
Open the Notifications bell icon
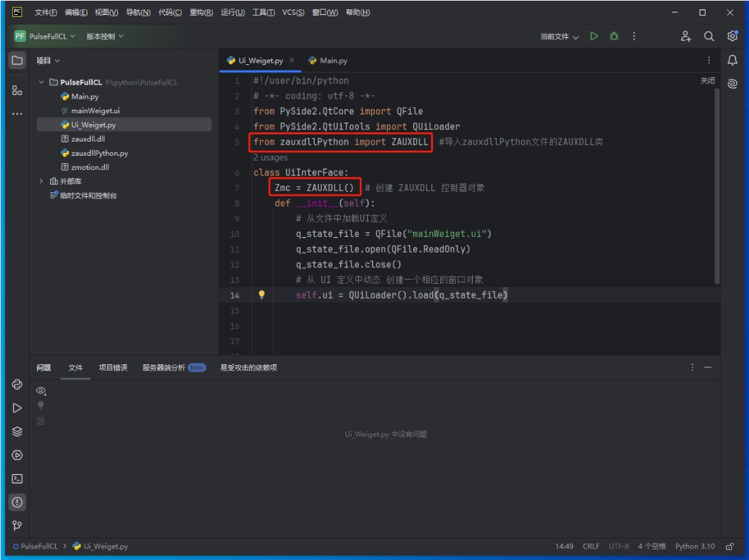[732, 60]
